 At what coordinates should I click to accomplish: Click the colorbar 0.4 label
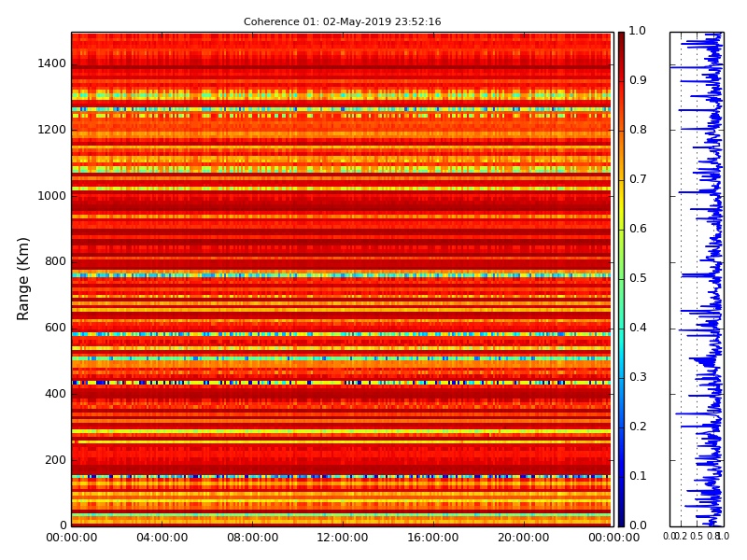(x=638, y=328)
